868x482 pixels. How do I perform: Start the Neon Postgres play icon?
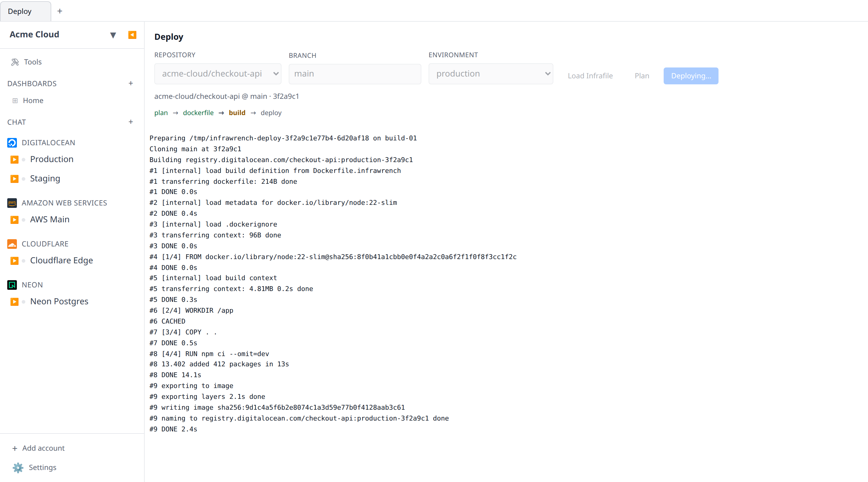(x=14, y=302)
